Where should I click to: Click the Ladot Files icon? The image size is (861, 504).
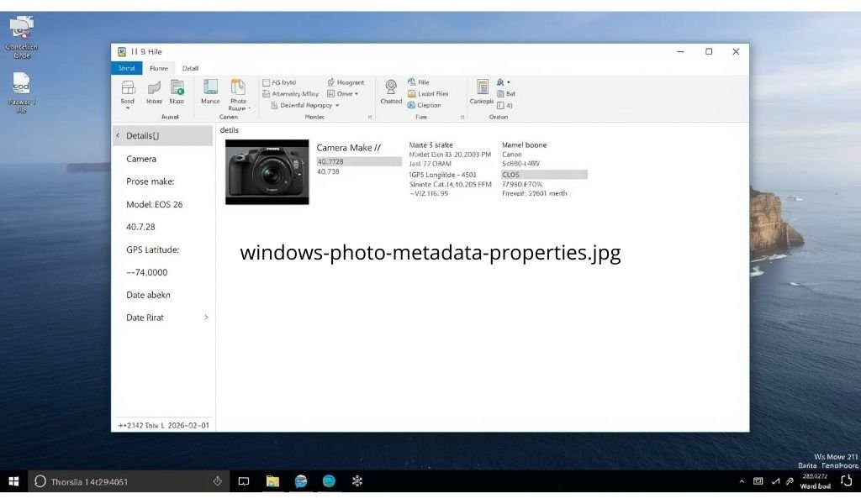pyautogui.click(x=430, y=93)
